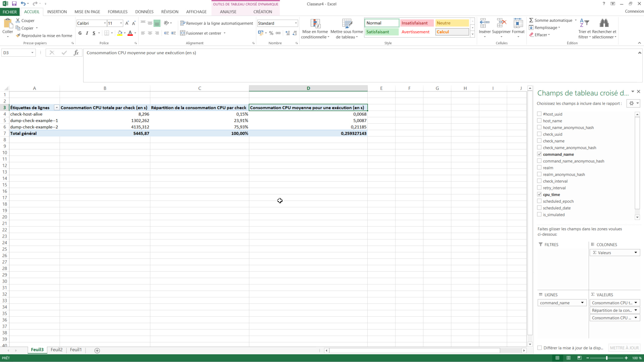Expand the Standard number format dropdown
644x362 pixels.
pyautogui.click(x=296, y=23)
